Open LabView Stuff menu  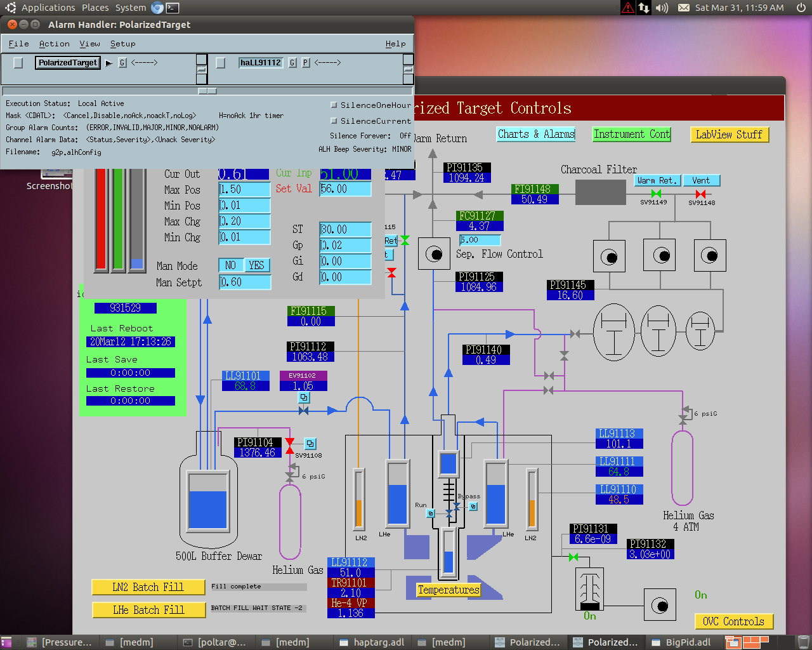730,135
